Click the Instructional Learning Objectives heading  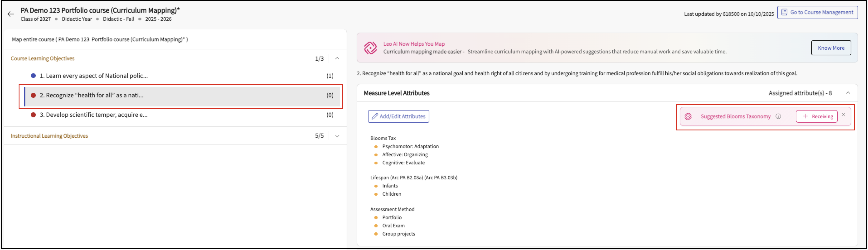49,136
